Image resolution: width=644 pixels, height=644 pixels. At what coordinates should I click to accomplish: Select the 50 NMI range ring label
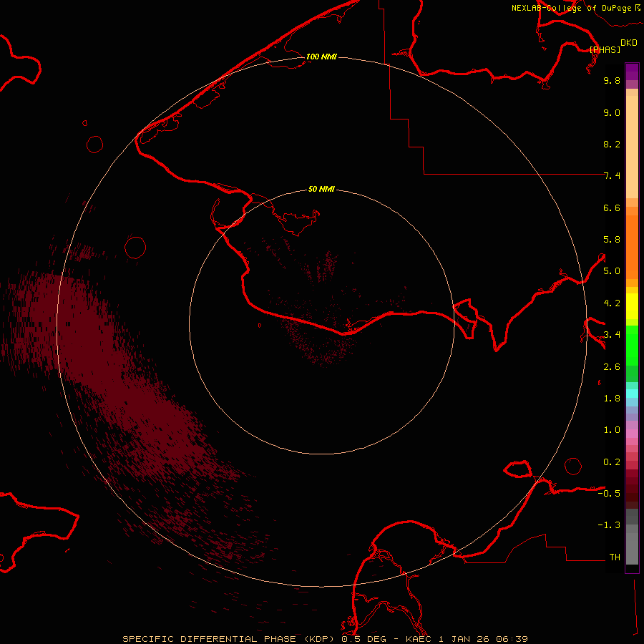tap(321, 189)
